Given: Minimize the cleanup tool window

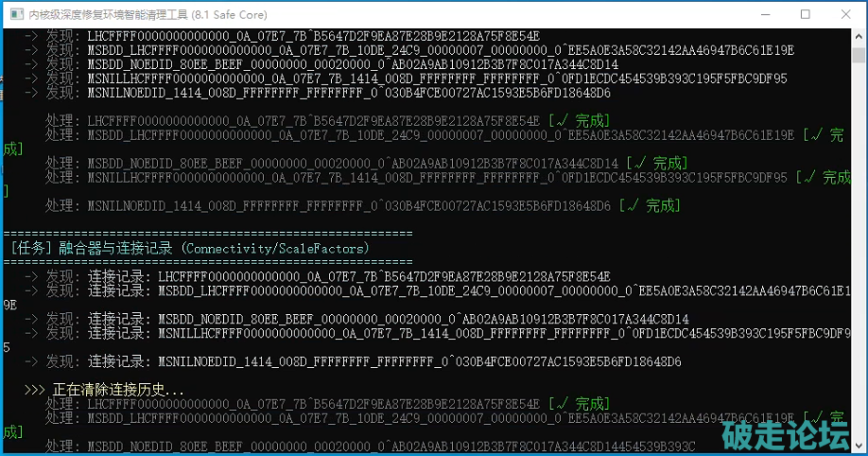Looking at the screenshot, I should 761,15.
